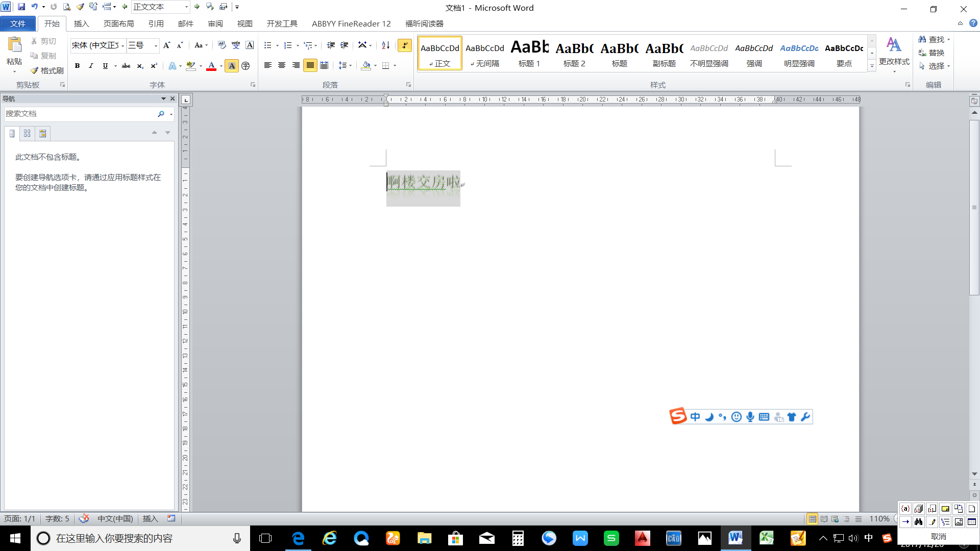
Task: Open the font name dropdown
Action: 123,45
